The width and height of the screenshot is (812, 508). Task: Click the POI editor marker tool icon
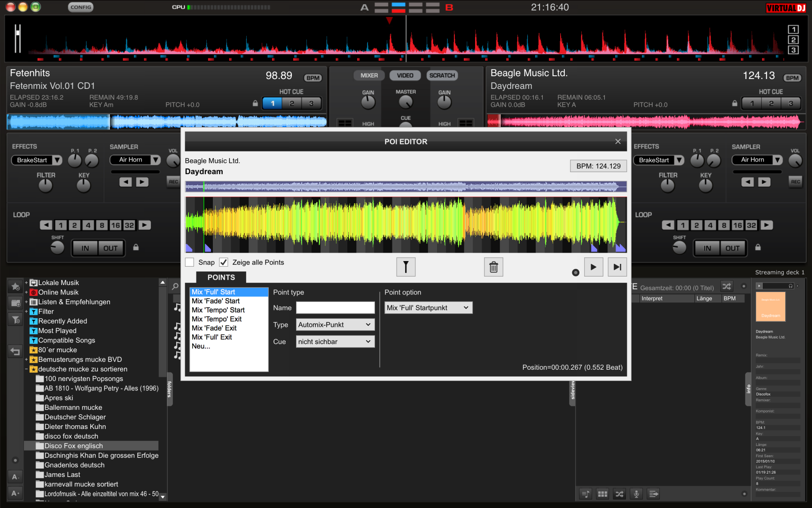[406, 267]
